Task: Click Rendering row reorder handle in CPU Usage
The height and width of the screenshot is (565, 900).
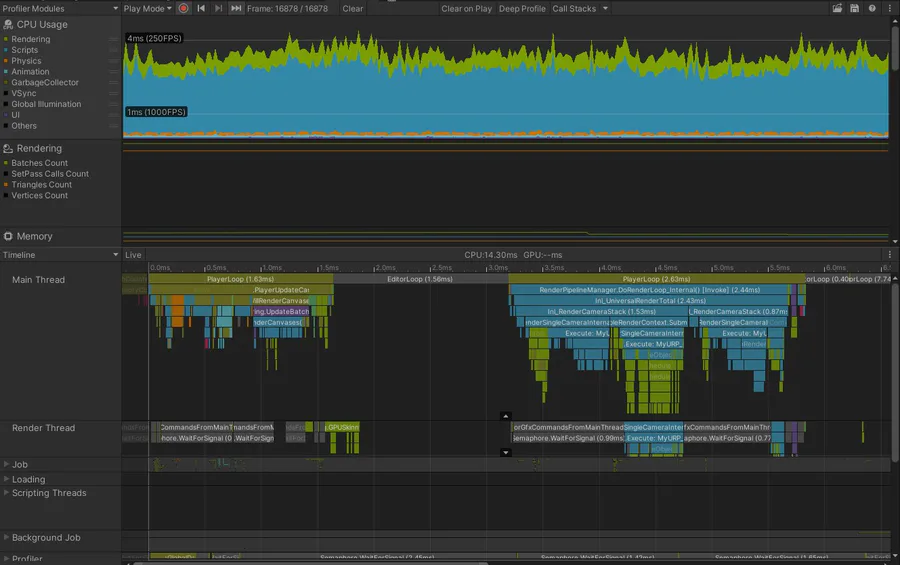Action: click(113, 39)
